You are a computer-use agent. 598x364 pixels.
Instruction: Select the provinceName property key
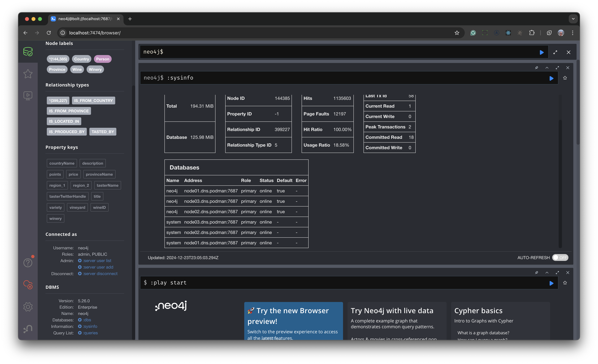click(x=99, y=174)
